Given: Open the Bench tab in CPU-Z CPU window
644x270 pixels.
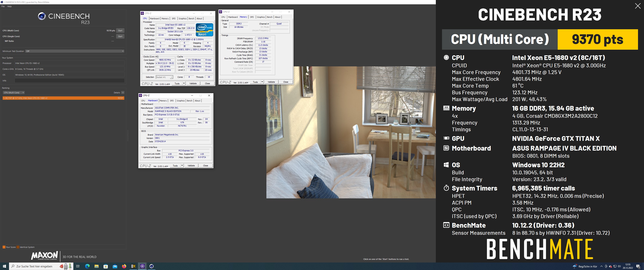Looking at the screenshot, I should pos(192,19).
